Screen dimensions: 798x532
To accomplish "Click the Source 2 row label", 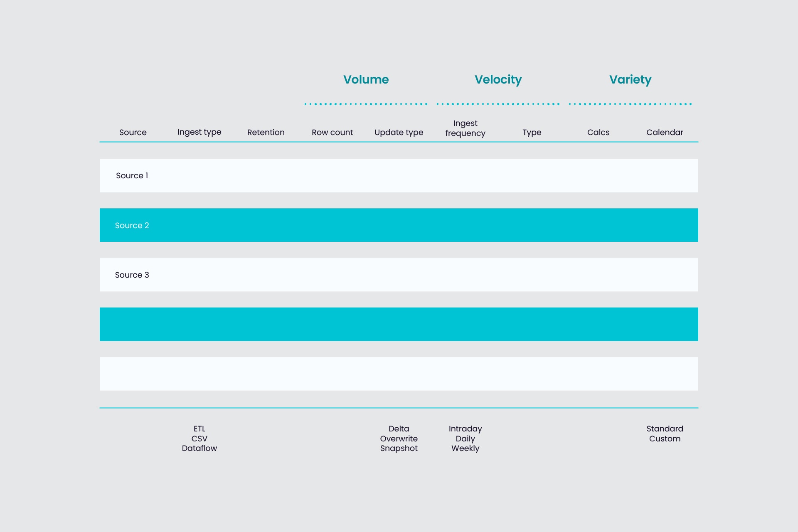I will [132, 225].
